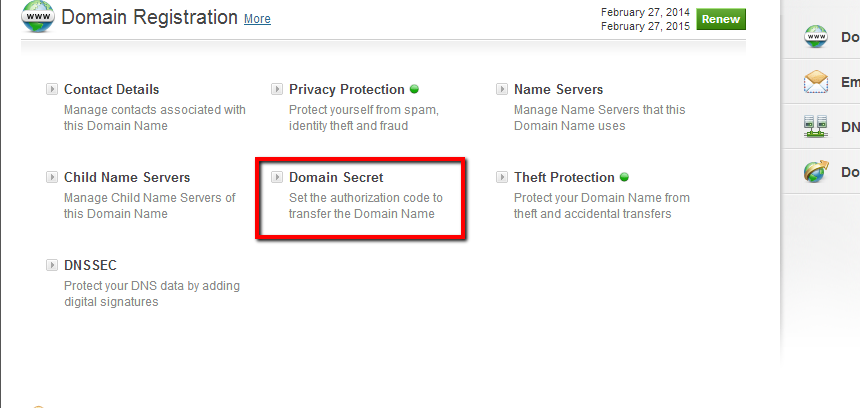860x408 pixels.
Task: Click the email envelope icon in sidebar
Action: 816,82
